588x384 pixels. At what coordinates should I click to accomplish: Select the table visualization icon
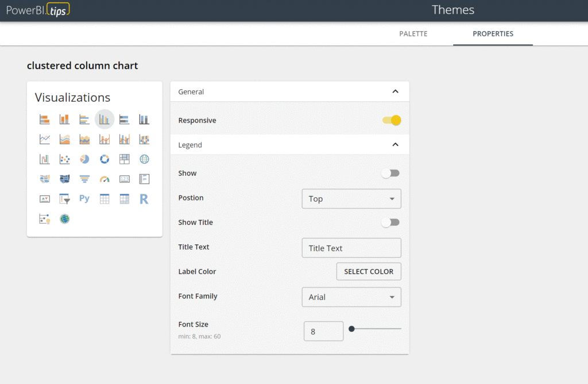coord(105,199)
